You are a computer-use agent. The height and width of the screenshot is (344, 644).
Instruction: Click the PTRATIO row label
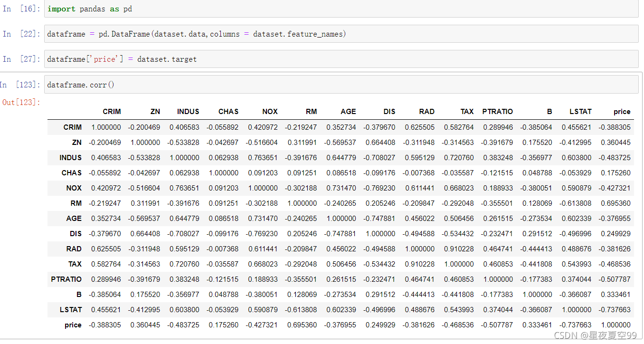coord(66,279)
